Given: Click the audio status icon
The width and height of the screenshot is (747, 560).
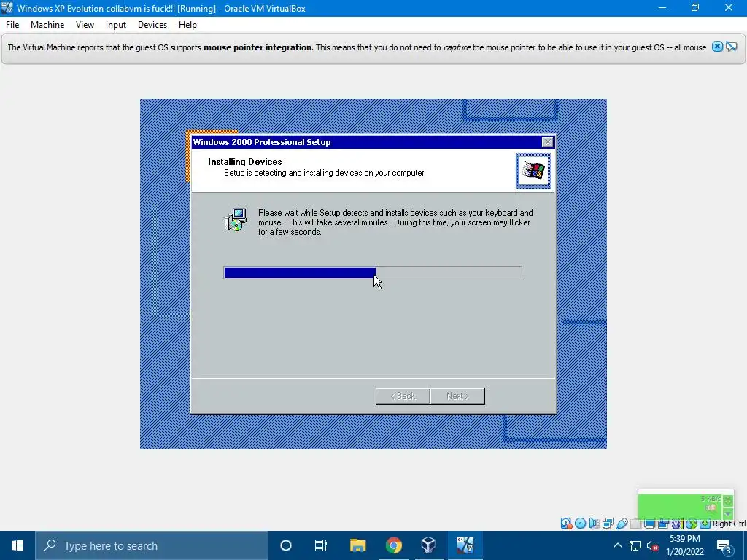Looking at the screenshot, I should pos(594,524).
